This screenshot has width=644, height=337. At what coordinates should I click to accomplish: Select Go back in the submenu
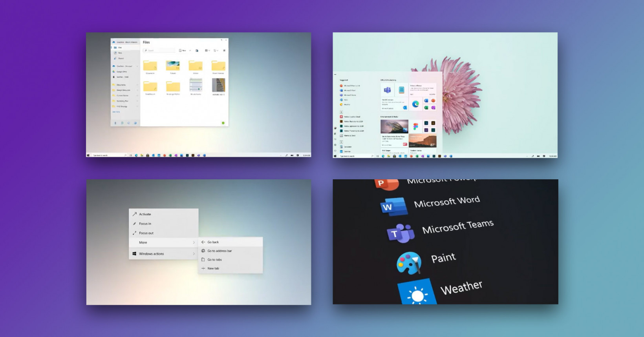point(231,242)
